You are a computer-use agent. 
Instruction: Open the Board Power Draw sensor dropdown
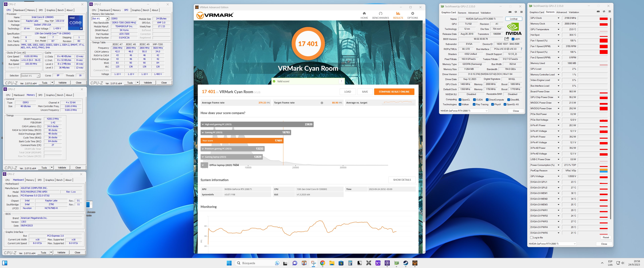click(558, 92)
